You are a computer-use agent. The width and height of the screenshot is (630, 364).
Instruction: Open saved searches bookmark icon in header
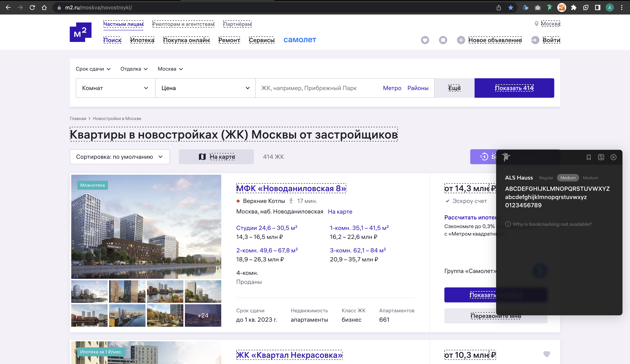click(443, 40)
